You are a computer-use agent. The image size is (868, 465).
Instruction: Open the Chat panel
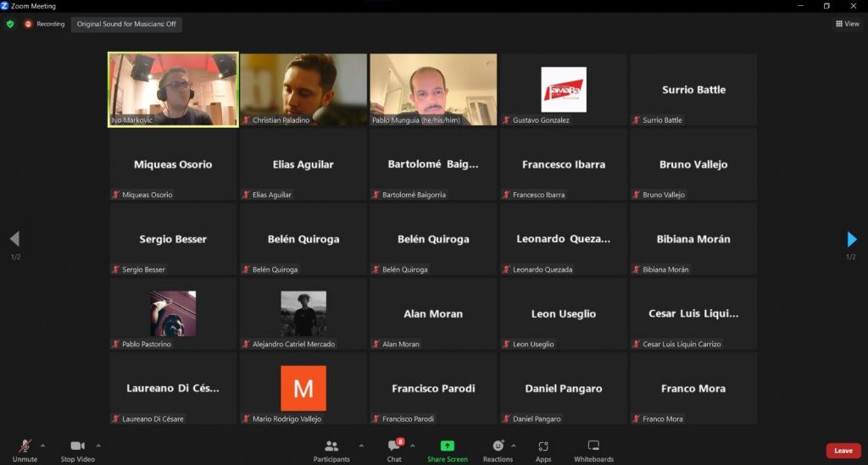point(394,450)
